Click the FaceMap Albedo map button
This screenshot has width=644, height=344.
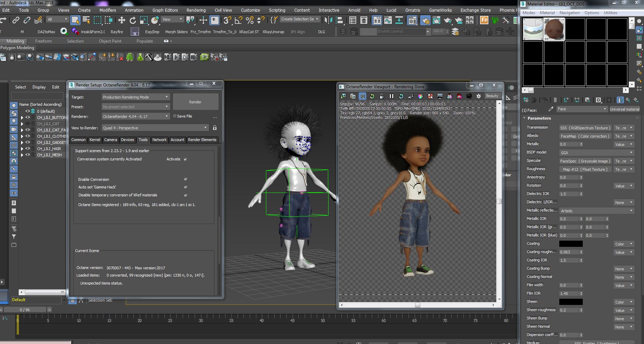pos(585,136)
